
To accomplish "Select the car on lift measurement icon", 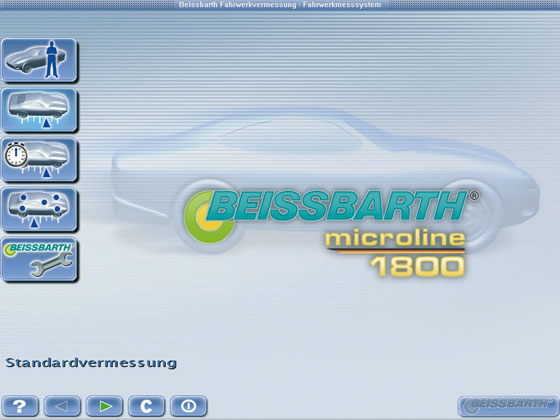I will pyautogui.click(x=39, y=110).
